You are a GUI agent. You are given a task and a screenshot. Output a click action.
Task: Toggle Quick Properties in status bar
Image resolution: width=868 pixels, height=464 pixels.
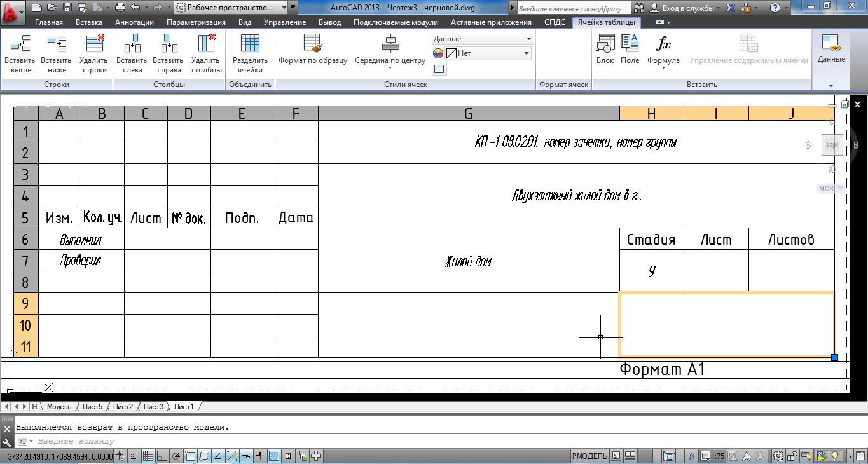288,456
